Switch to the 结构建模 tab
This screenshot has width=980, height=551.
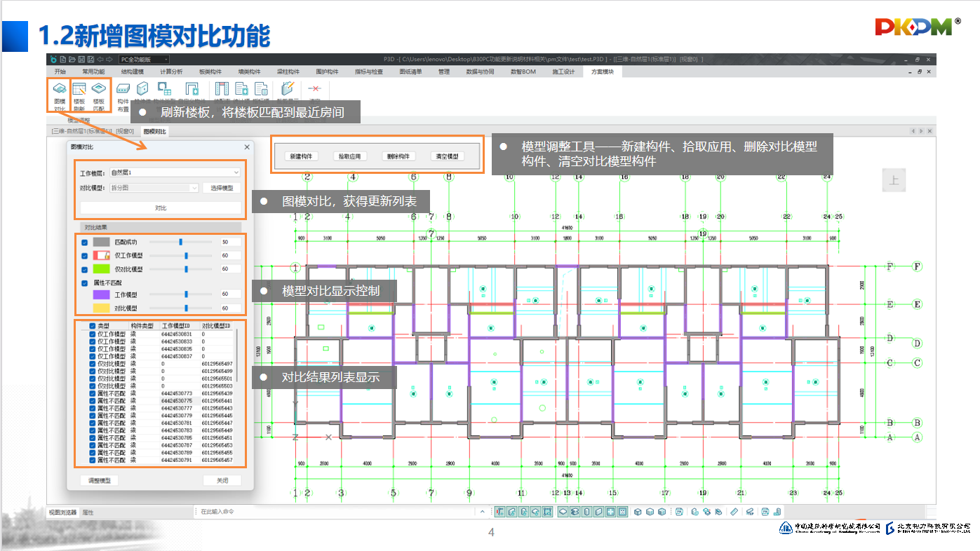pyautogui.click(x=132, y=72)
